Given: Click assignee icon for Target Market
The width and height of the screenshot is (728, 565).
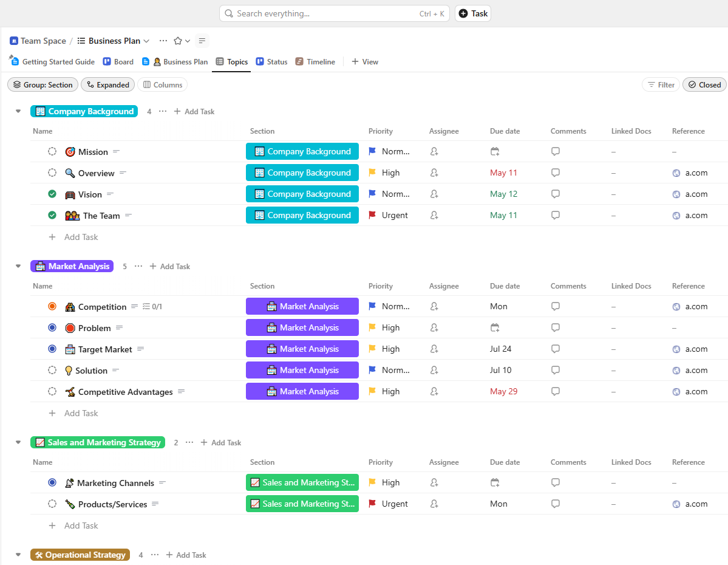Looking at the screenshot, I should 434,349.
